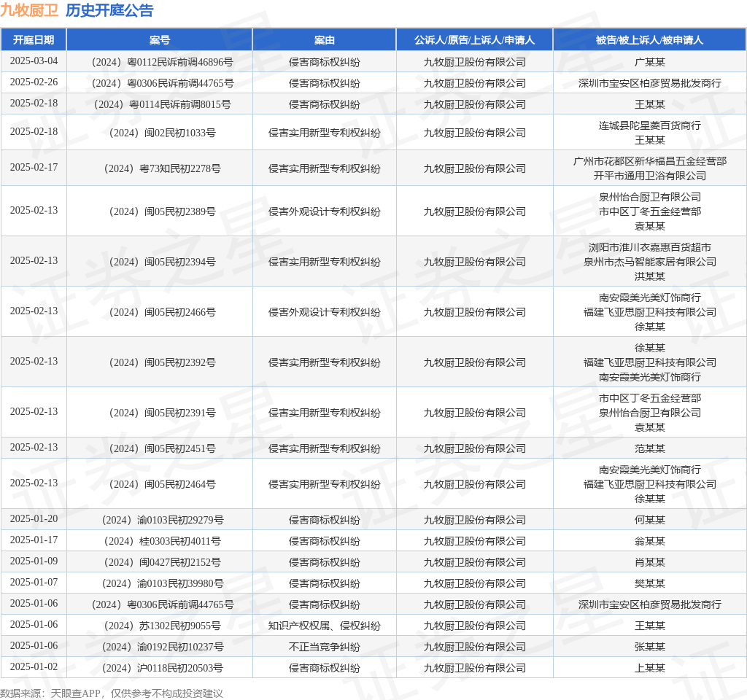
Task: Click defendant 范某某
Action: pyautogui.click(x=650, y=448)
